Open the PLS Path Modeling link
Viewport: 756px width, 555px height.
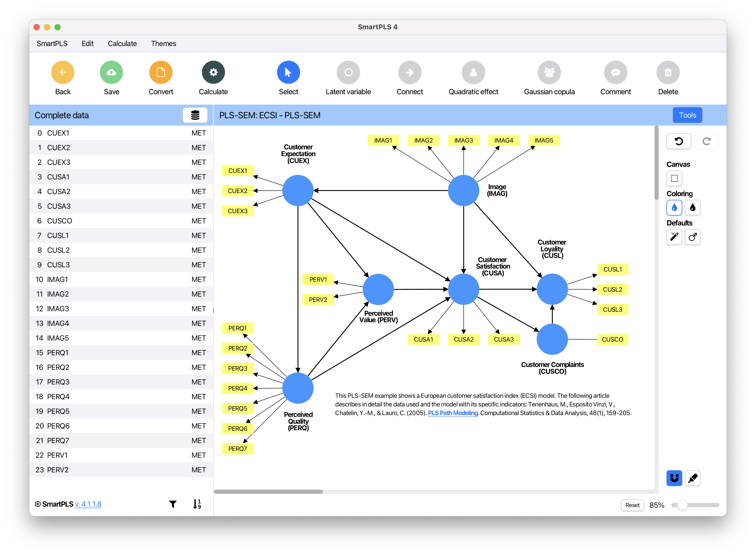click(x=452, y=413)
